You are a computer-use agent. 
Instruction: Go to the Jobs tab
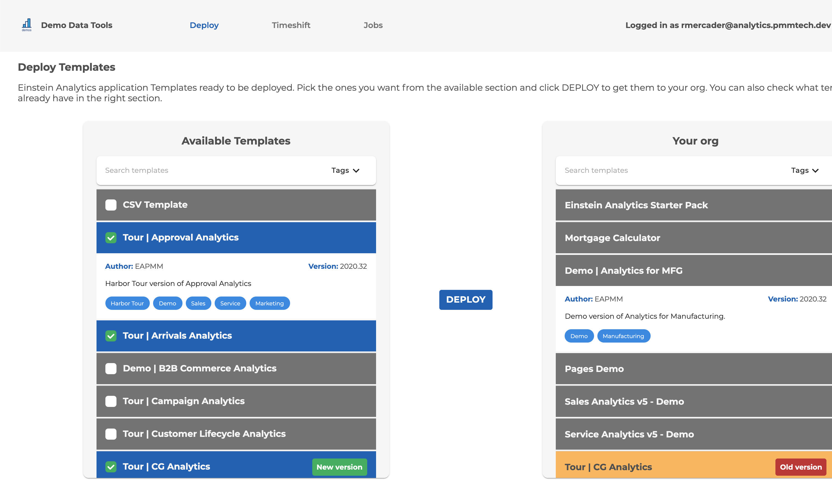(373, 25)
